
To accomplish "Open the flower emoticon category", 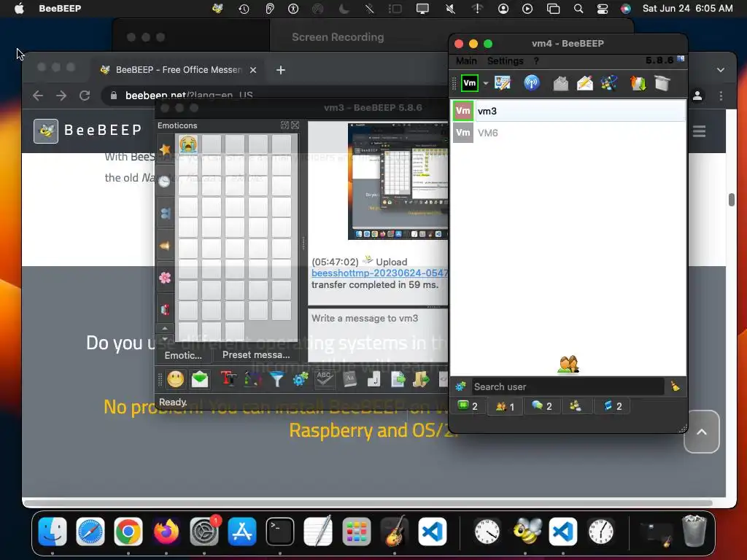I will pos(165,278).
